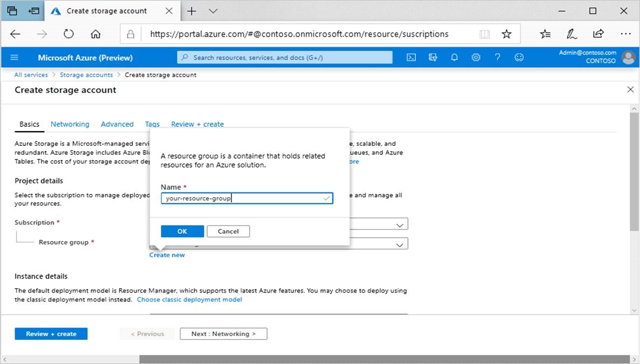
Task: Click the Previous button
Action: [147, 334]
